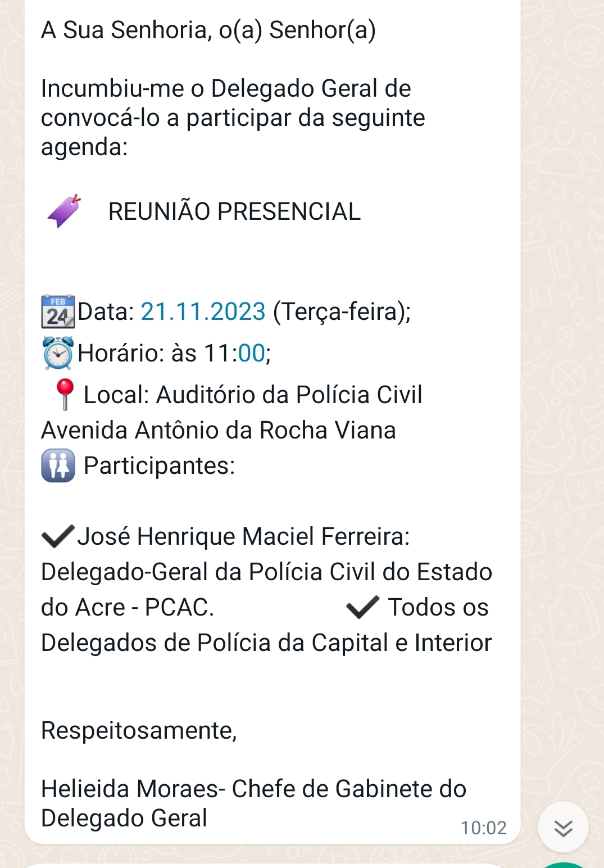Tap the restroom emoji before Participantes
This screenshot has width=604, height=868.
58,465
